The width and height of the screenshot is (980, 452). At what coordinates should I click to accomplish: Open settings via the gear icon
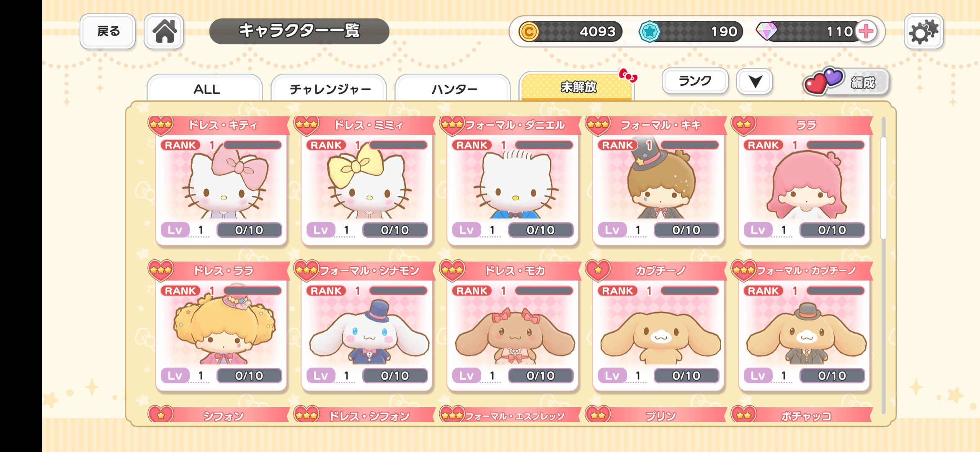click(923, 31)
